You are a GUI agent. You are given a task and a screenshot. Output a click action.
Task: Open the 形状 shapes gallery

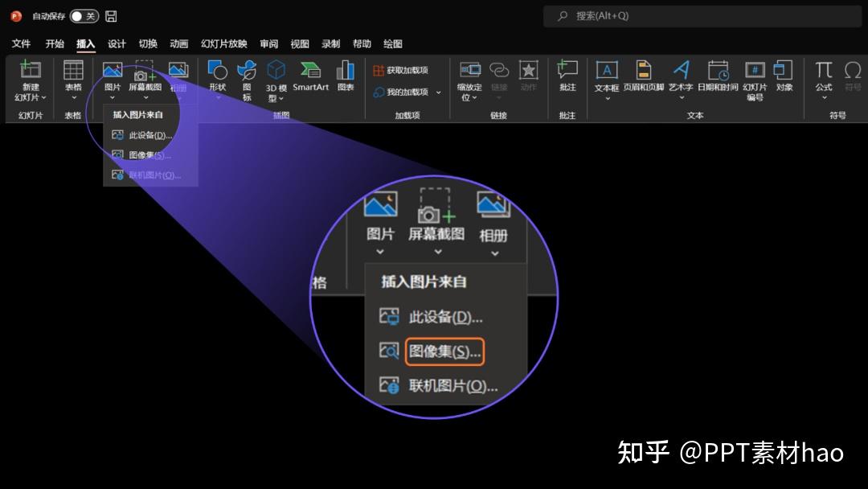[x=218, y=80]
